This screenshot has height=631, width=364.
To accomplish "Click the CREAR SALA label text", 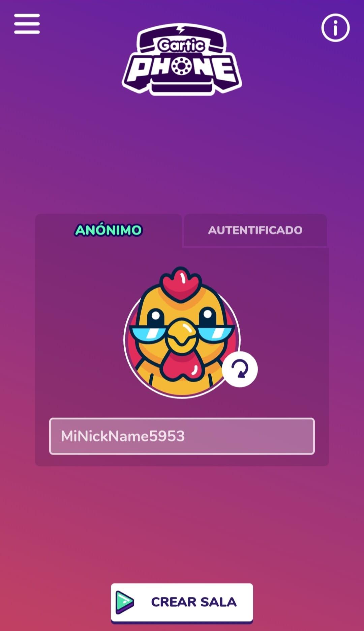I will 194,602.
